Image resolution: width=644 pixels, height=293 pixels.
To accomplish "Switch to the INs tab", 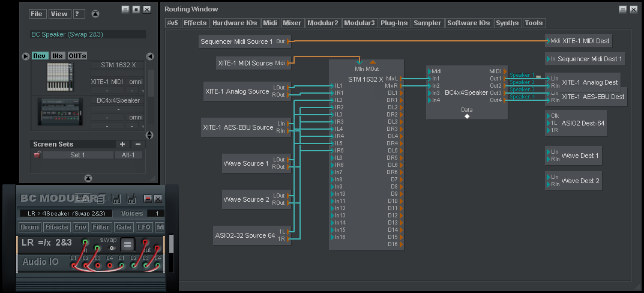I will [x=58, y=56].
